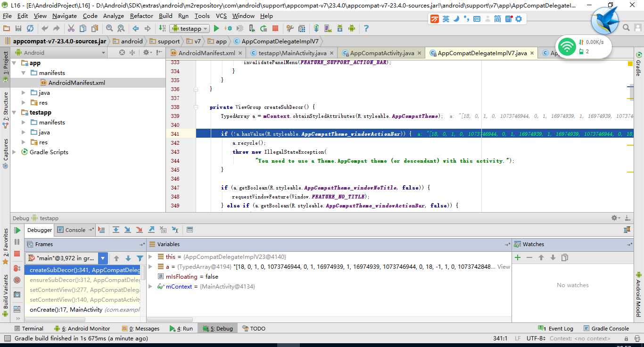Click the Debug bug icon beside Run
644x347 pixels.
click(228, 28)
